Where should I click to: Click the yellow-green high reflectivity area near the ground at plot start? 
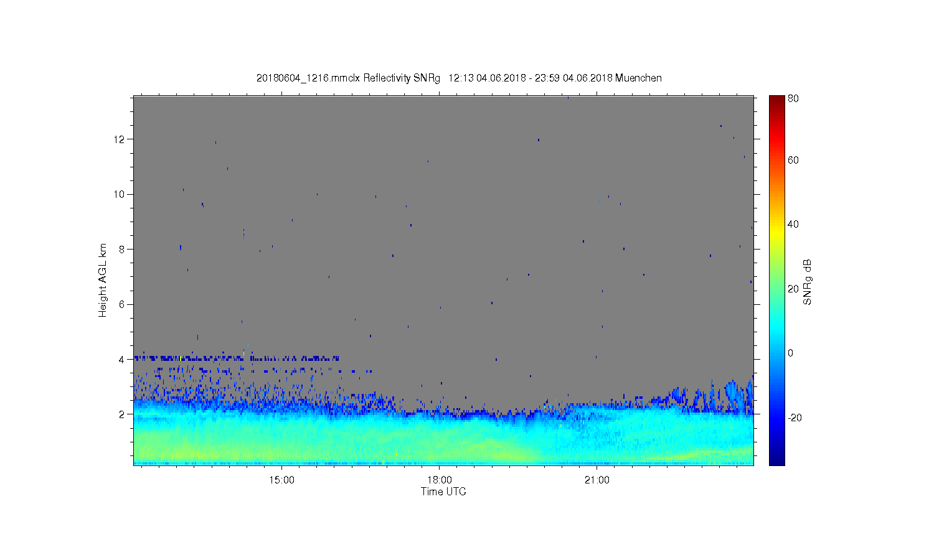[x=181, y=452]
